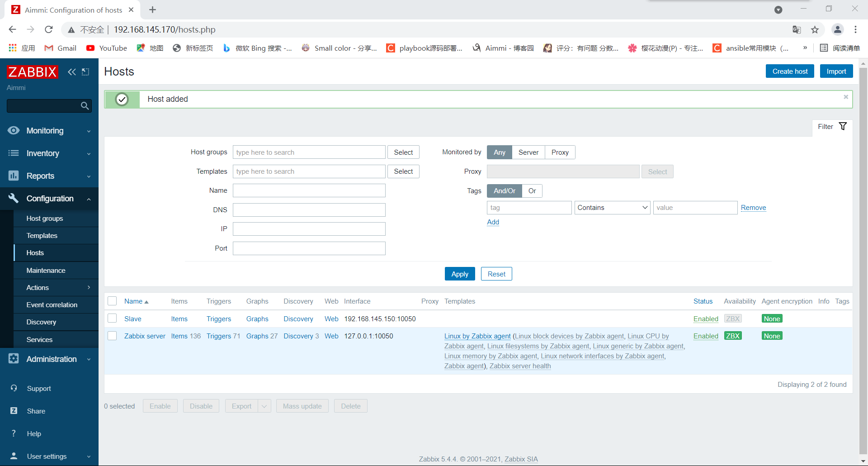The width and height of the screenshot is (868, 466).
Task: Sort hosts by the Name column
Action: click(136, 301)
